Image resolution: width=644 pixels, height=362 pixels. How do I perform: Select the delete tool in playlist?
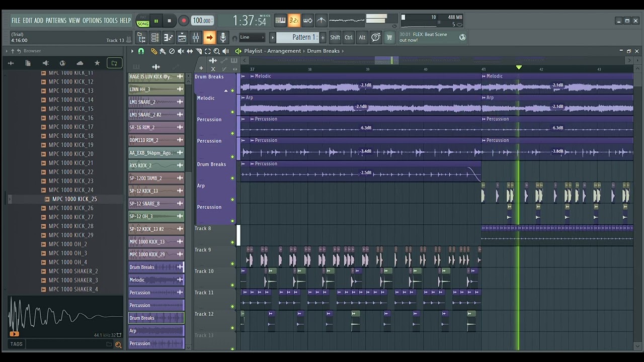tap(172, 51)
